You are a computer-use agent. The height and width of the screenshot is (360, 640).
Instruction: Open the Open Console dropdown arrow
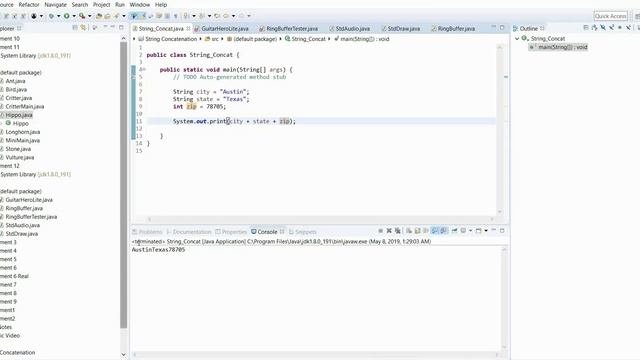486,231
